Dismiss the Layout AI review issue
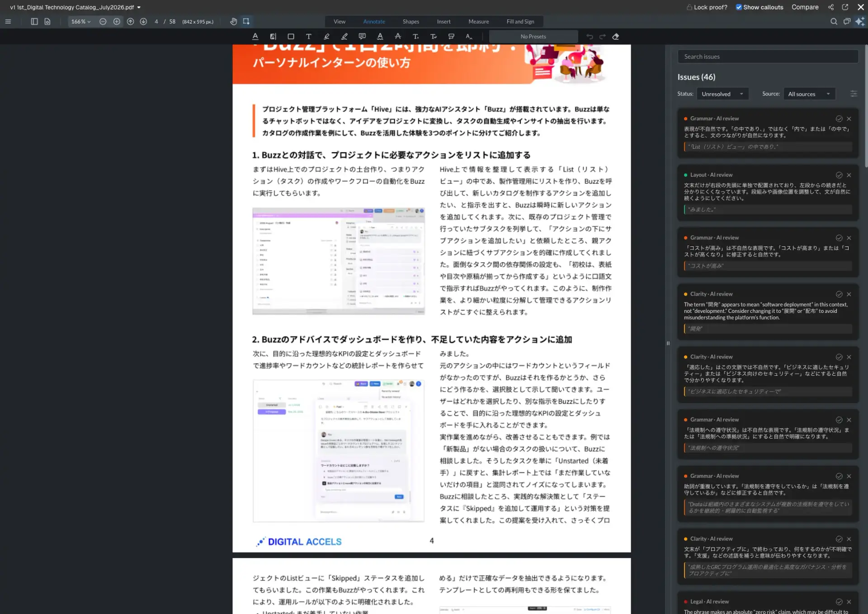Screen dimensions: 868x614 coord(849,175)
